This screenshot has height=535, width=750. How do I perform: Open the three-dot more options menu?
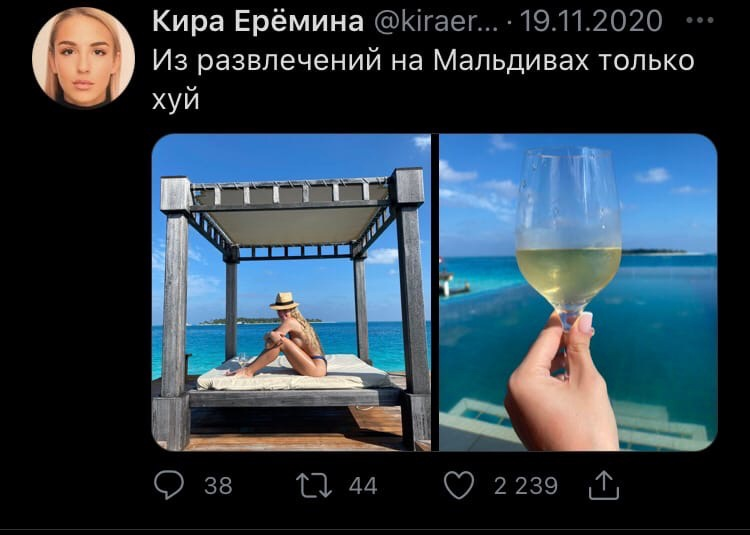click(700, 21)
